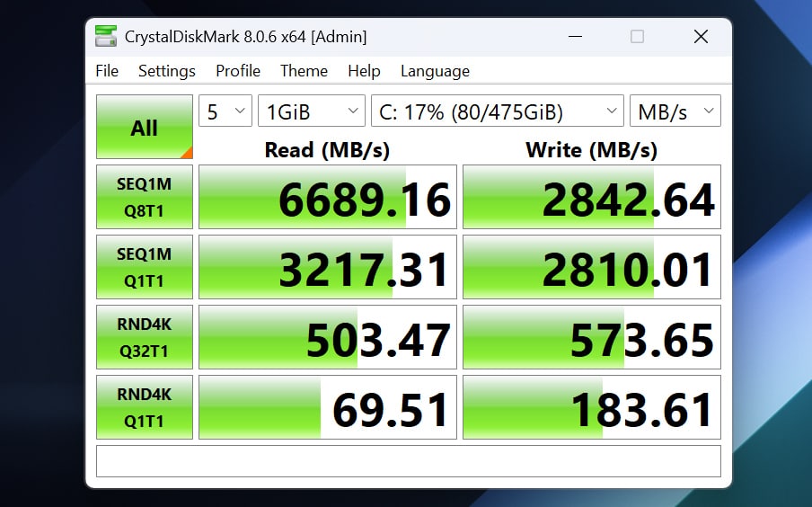This screenshot has height=507, width=812.
Task: Click the RND4K Q32T1 read value 503.47
Action: point(328,337)
